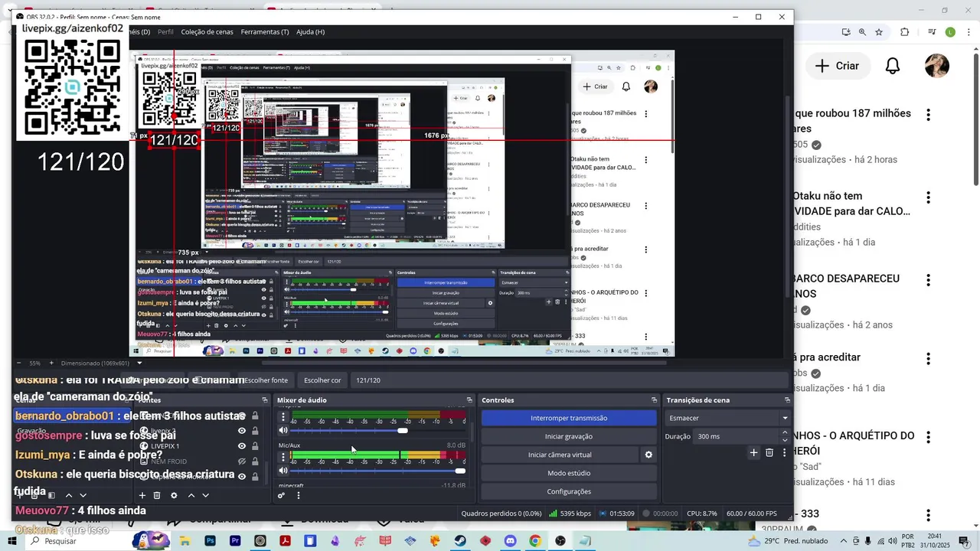980x551 pixels.
Task: Increase transition duration with up arrow
Action: [x=785, y=432]
